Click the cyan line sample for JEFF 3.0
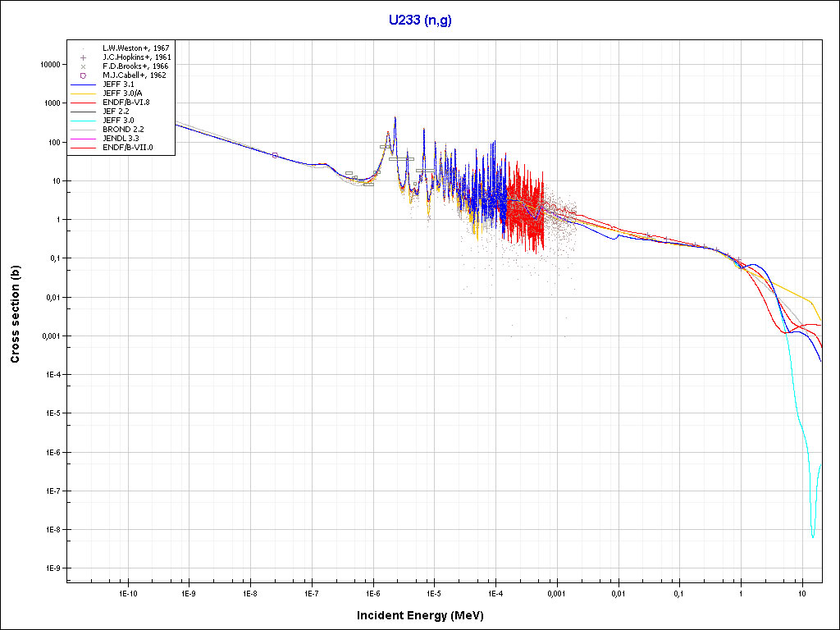The width and height of the screenshot is (840, 630). pos(84,121)
